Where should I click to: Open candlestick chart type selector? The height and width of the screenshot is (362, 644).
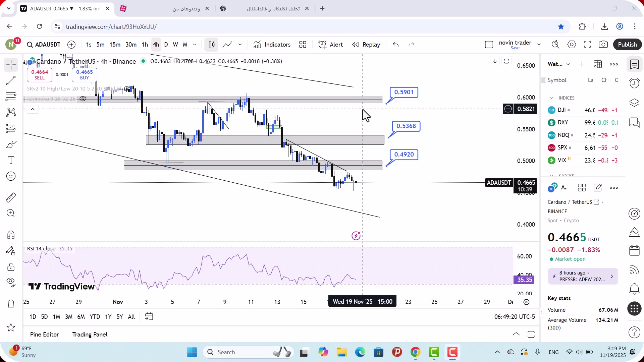pyautogui.click(x=212, y=45)
